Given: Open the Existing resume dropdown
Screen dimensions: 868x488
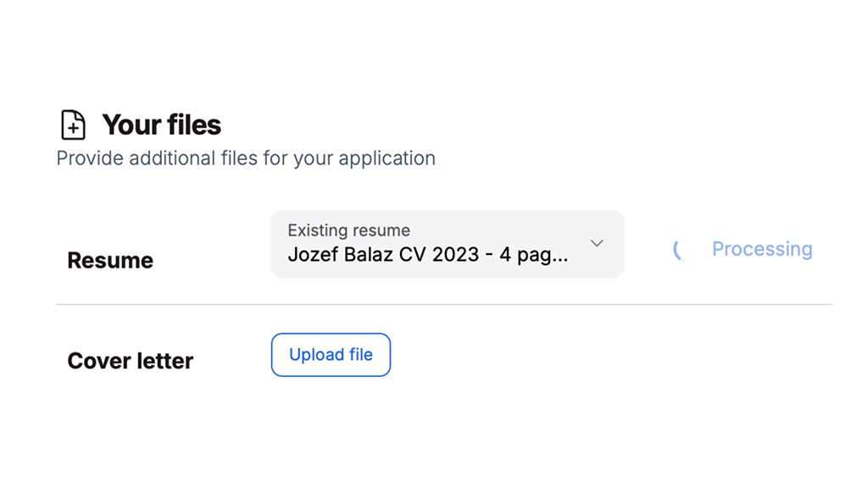Looking at the screenshot, I should [x=448, y=243].
